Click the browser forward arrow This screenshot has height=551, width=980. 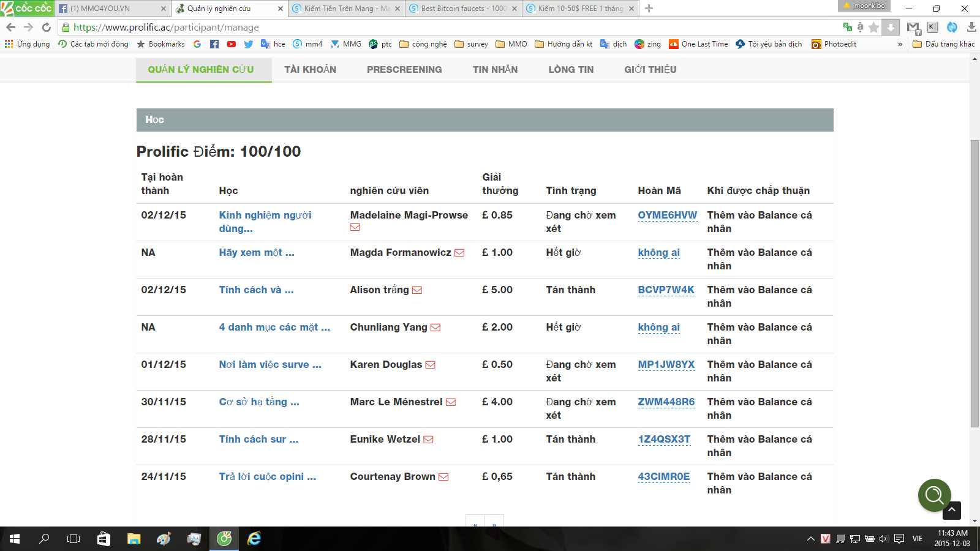pos(28,27)
